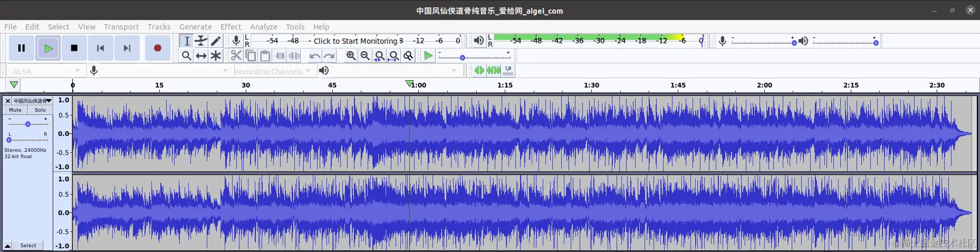The width and height of the screenshot is (980, 252).
Task: Open the Tools menu
Action: tap(295, 27)
